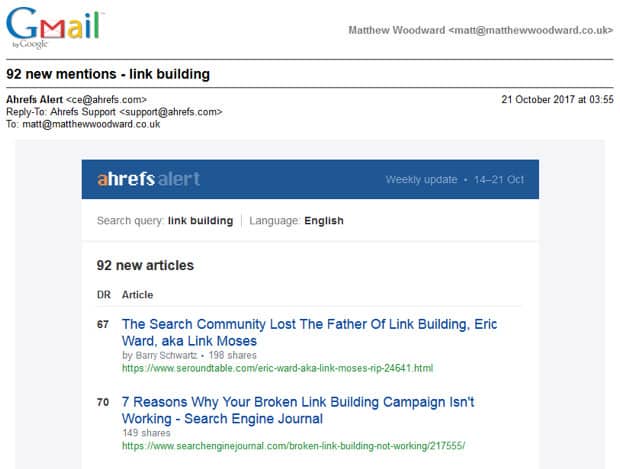Click the Gmail logo
Image resolution: width=620 pixels, height=469 pixels.
tap(55, 27)
